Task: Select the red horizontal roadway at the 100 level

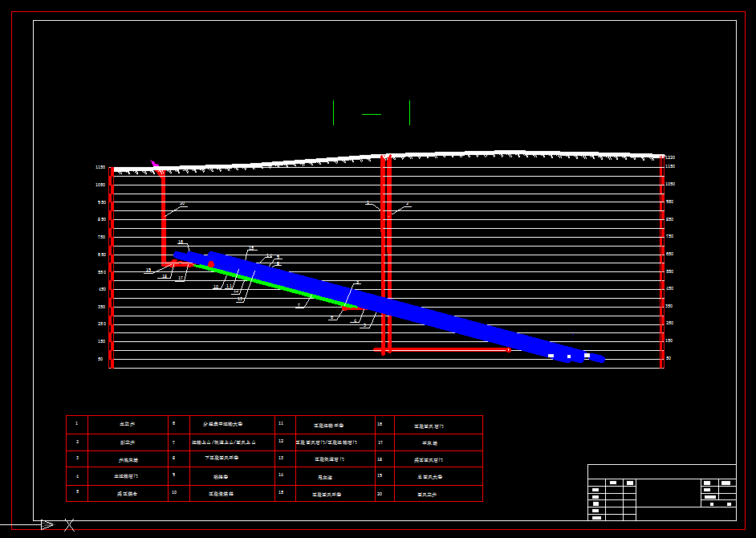Action: (442, 349)
